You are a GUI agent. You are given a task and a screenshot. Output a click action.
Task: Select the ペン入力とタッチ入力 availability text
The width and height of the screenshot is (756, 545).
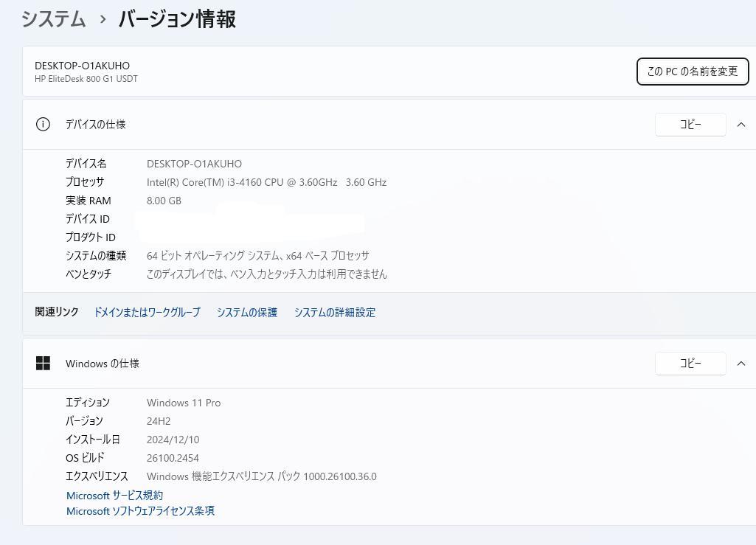click(266, 274)
